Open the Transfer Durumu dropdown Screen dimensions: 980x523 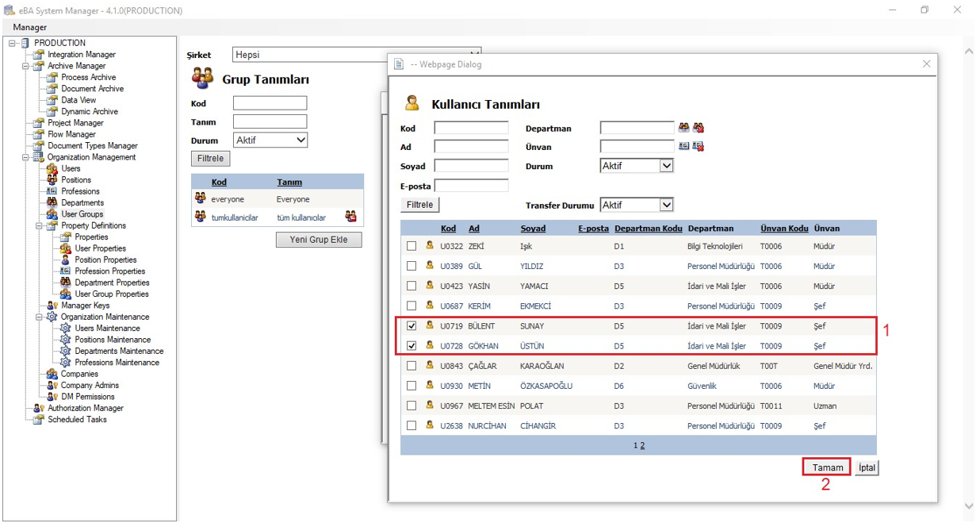click(x=637, y=205)
